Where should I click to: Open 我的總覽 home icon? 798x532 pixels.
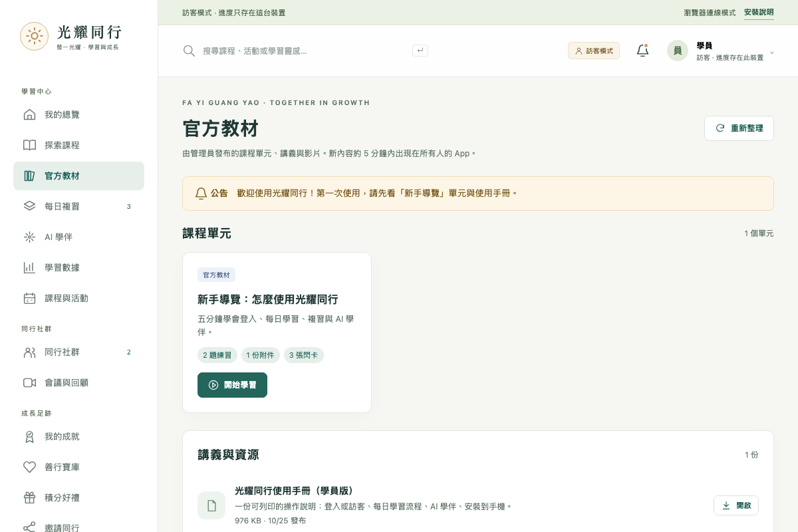point(29,114)
